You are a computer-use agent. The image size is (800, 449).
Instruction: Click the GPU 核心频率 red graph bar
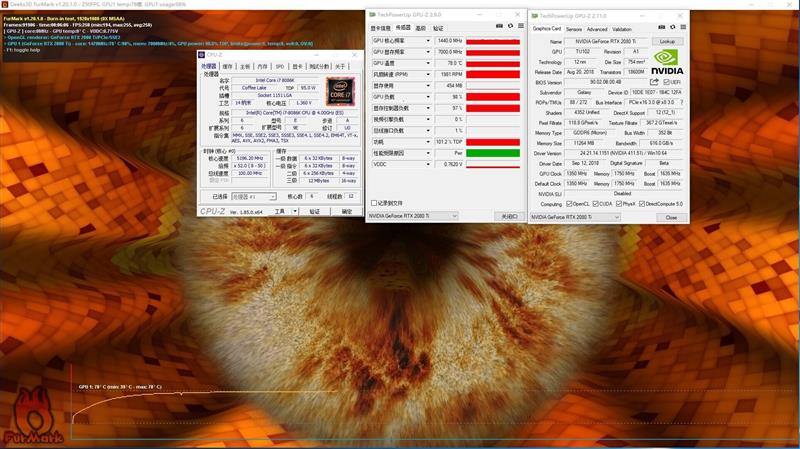493,41
